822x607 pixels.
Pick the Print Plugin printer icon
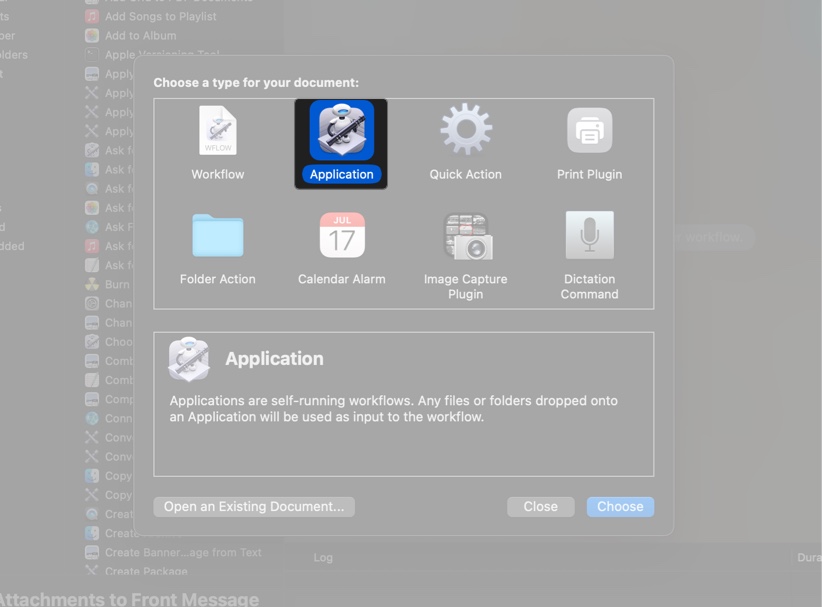pos(589,130)
